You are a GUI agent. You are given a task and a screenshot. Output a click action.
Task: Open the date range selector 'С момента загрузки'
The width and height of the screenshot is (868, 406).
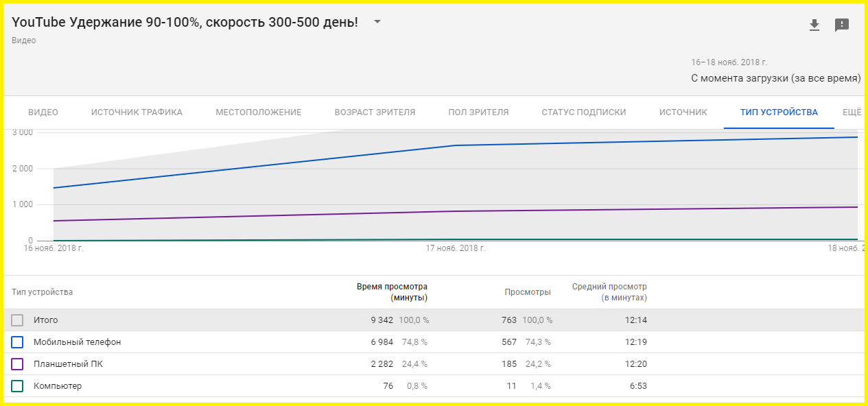(x=775, y=78)
